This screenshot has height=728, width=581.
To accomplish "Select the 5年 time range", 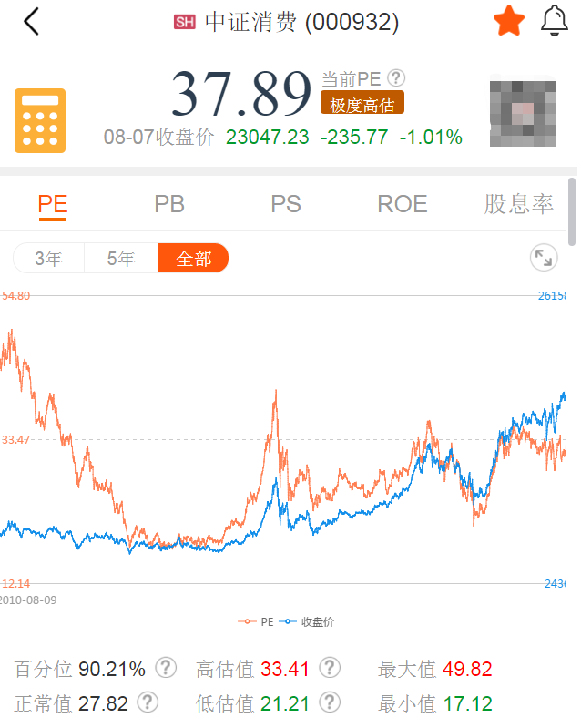I will [x=121, y=259].
